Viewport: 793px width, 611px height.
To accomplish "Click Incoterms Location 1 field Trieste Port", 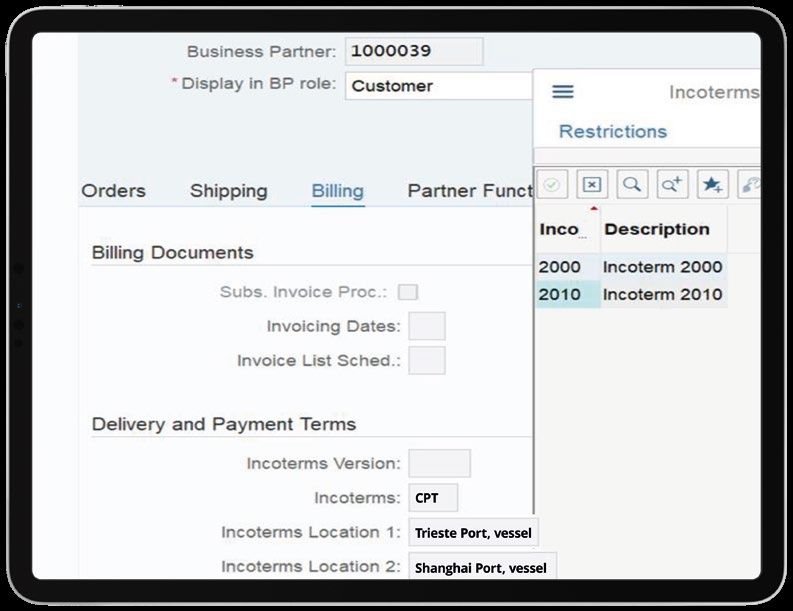I will 473,532.
